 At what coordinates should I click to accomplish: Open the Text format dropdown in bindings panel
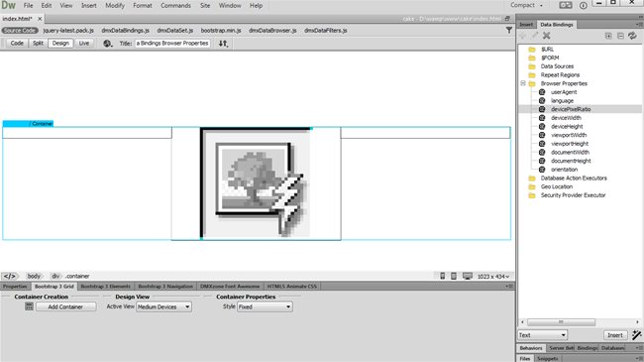[x=542, y=335]
